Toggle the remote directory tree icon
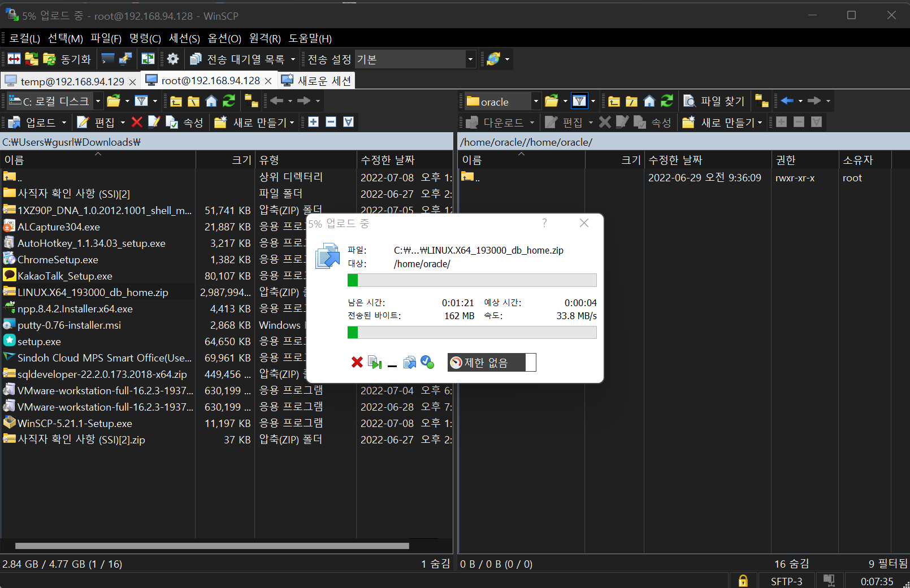Viewport: 910px width, 588px height. pyautogui.click(x=762, y=101)
